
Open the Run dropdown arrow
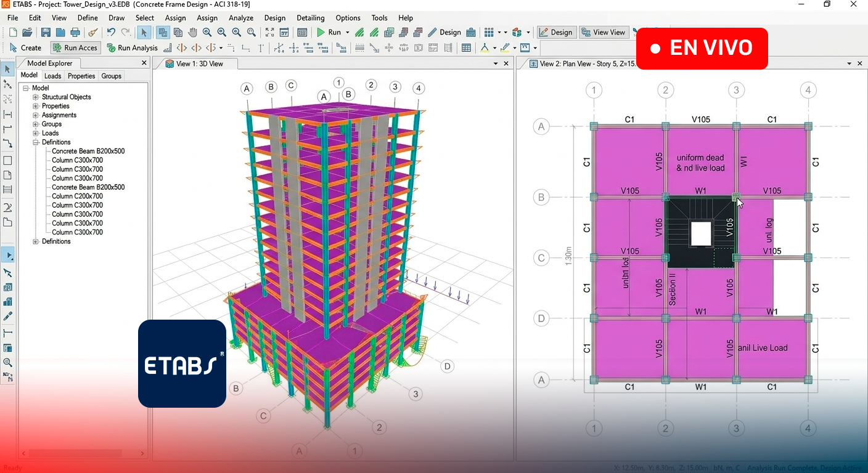(x=347, y=33)
